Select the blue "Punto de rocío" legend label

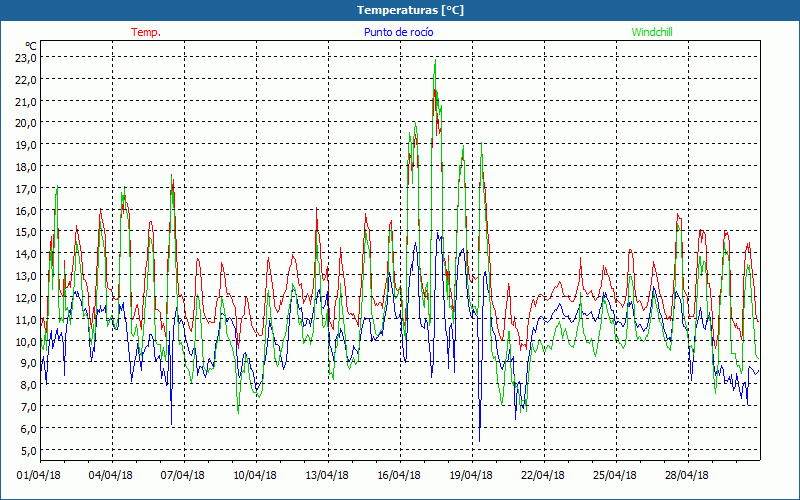pos(398,32)
